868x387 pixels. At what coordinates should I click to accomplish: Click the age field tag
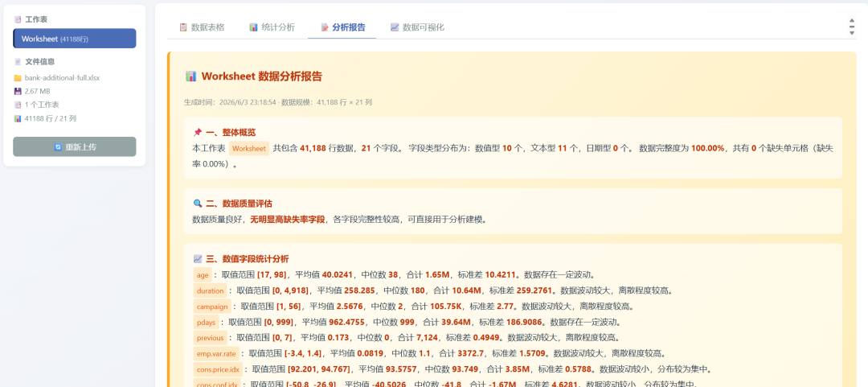pyautogui.click(x=203, y=275)
